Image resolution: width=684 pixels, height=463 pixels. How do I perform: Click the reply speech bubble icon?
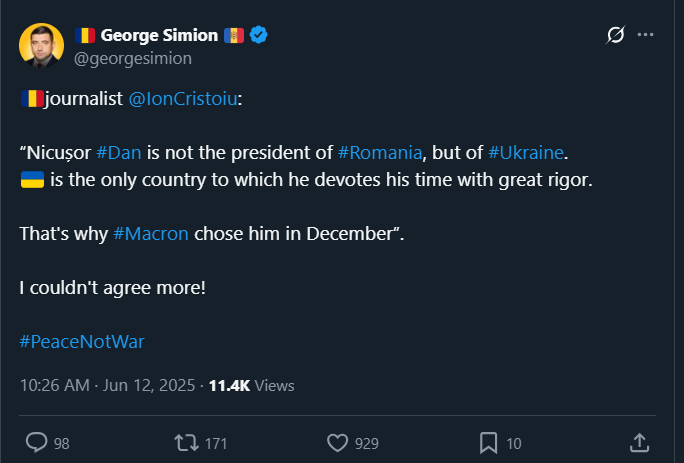coord(36,442)
